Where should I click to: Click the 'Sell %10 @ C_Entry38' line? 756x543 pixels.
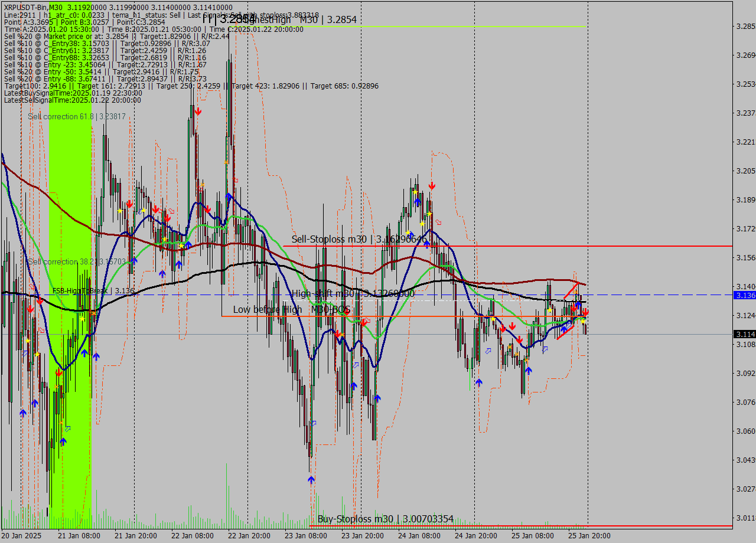tap(107, 43)
